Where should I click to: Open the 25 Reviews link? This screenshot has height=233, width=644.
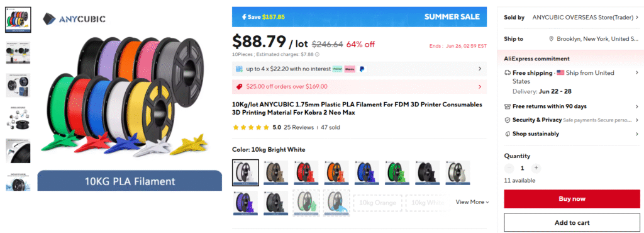(x=299, y=127)
